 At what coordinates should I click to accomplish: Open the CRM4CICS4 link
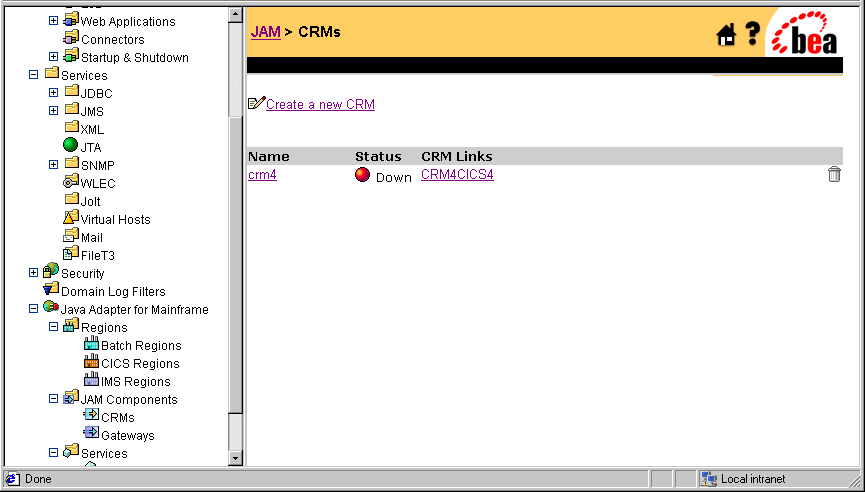tap(457, 175)
